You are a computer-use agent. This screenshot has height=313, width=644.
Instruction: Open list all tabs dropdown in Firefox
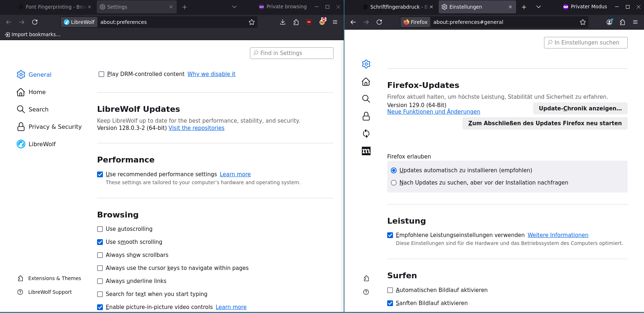pyautogui.click(x=539, y=7)
